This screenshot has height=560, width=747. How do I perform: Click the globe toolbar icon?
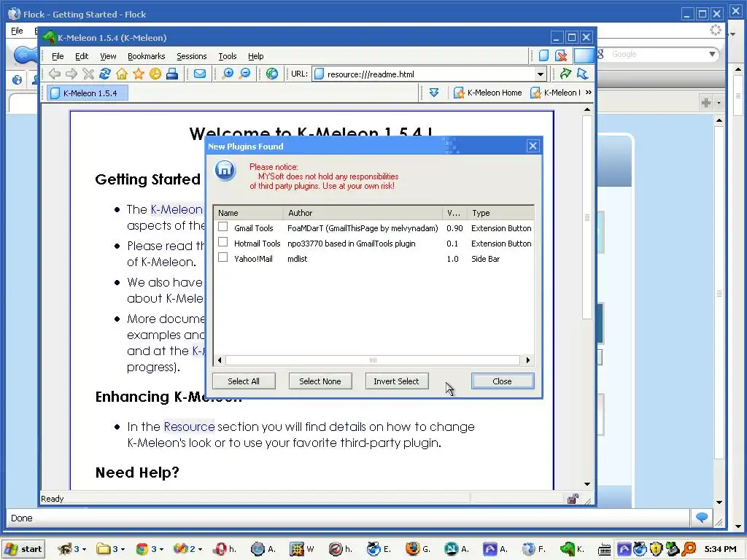272,74
